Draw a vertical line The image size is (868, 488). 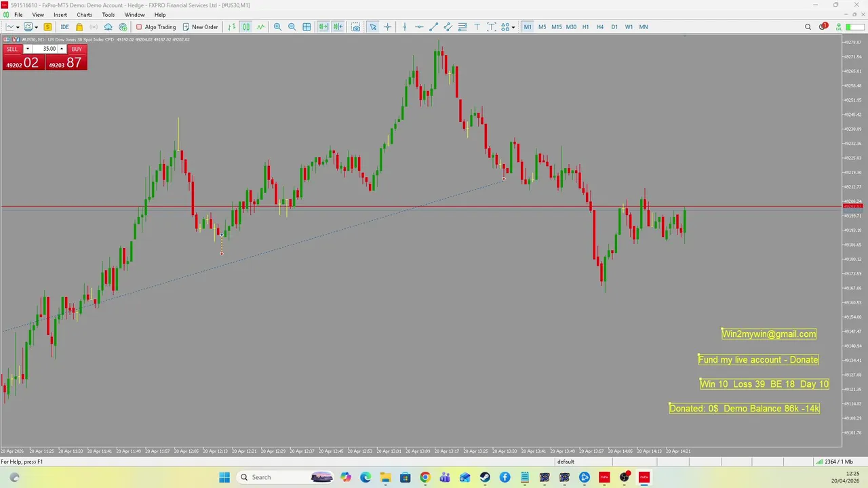(405, 27)
